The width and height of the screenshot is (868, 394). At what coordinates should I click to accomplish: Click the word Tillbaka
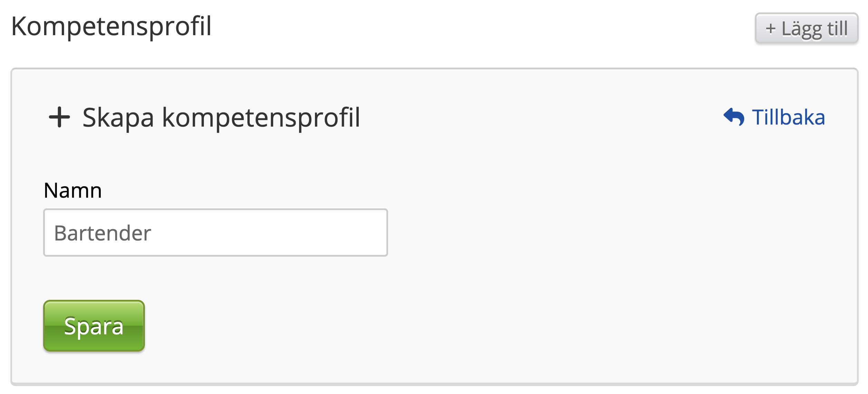pos(789,117)
